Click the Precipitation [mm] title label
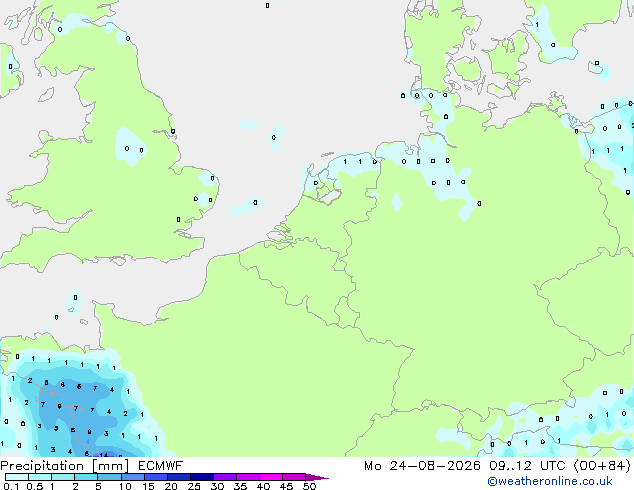This screenshot has width=634, height=490. [64, 466]
